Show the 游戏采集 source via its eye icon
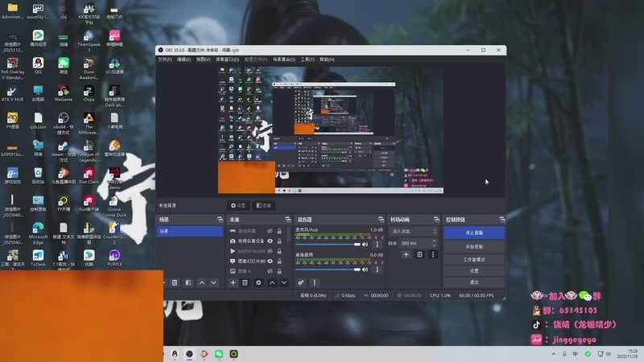 click(270, 231)
